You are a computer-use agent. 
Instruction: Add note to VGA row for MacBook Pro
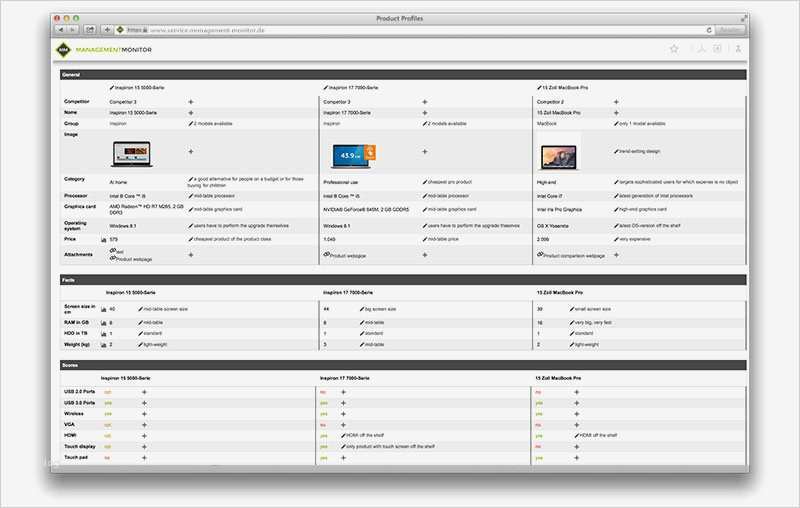[577, 425]
